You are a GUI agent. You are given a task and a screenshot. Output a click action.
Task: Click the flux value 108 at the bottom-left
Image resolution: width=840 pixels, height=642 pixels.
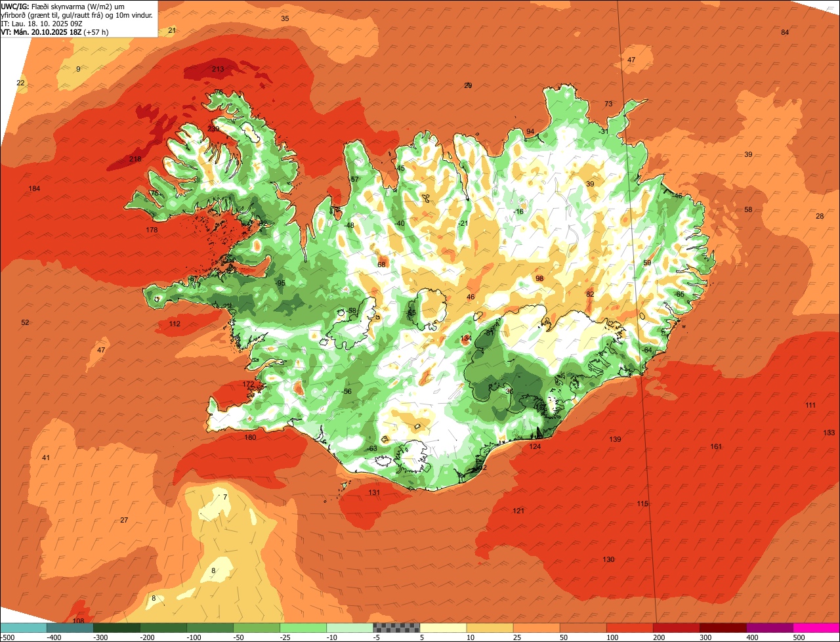(78, 621)
